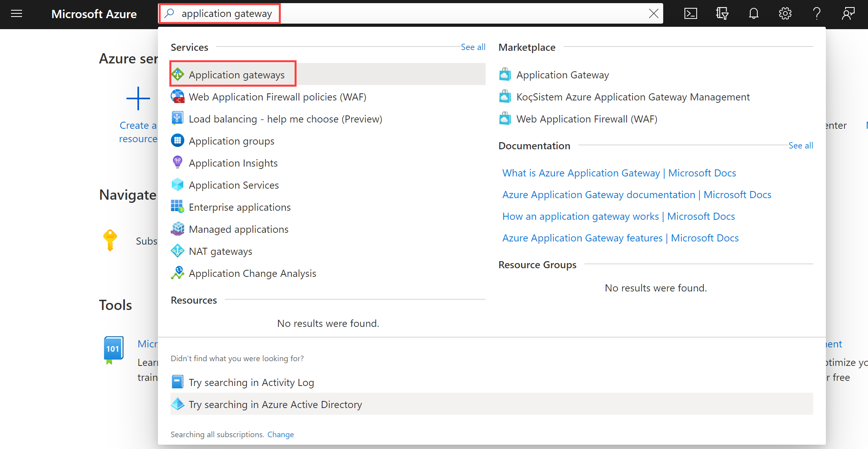Select Application gateways from Services
This screenshot has height=449, width=868.
click(237, 75)
